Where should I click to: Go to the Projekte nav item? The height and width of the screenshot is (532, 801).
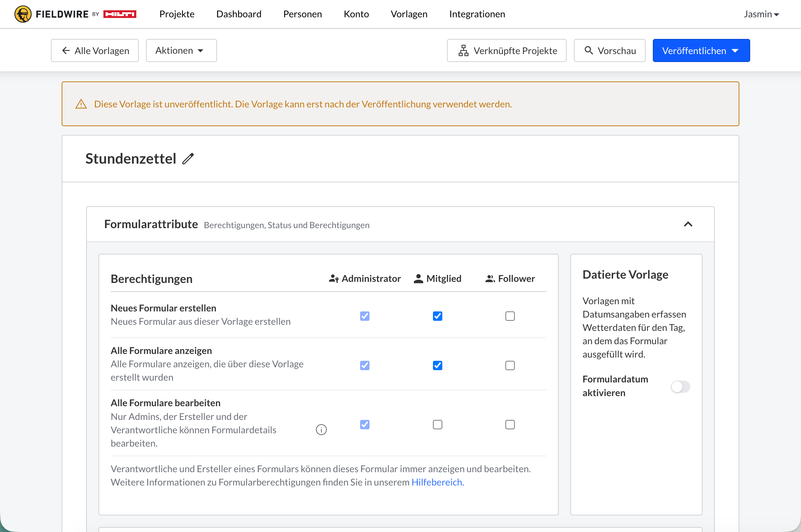(177, 14)
